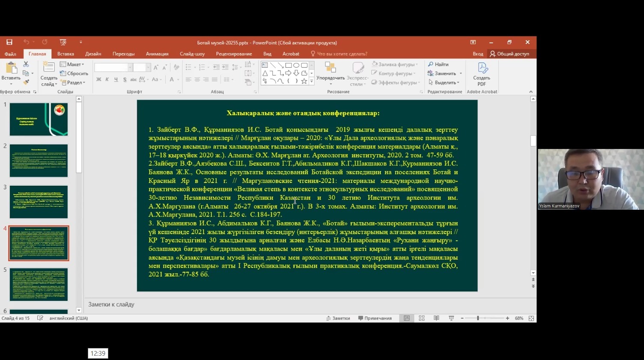The height and width of the screenshot is (360, 644).
Task: Click the Общий доступ share button
Action: [510, 54]
